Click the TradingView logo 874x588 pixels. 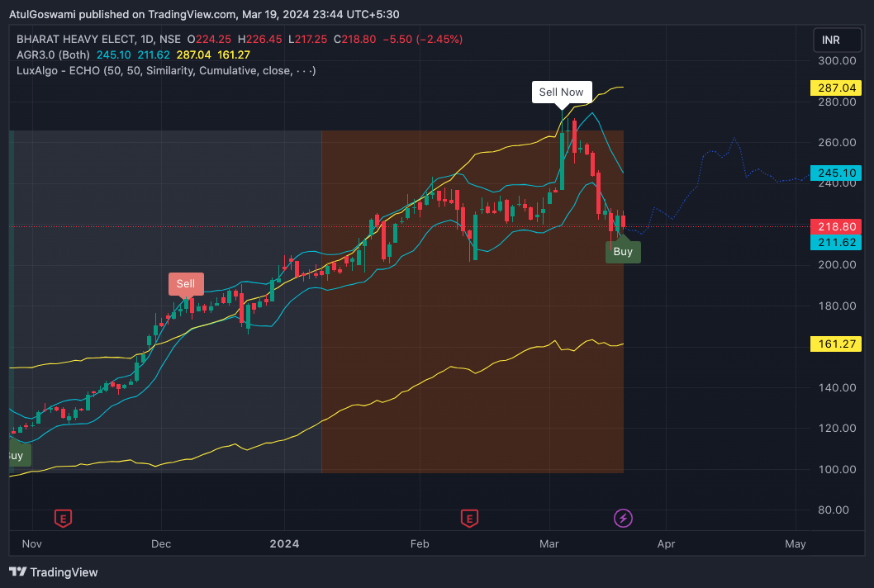pos(54,572)
